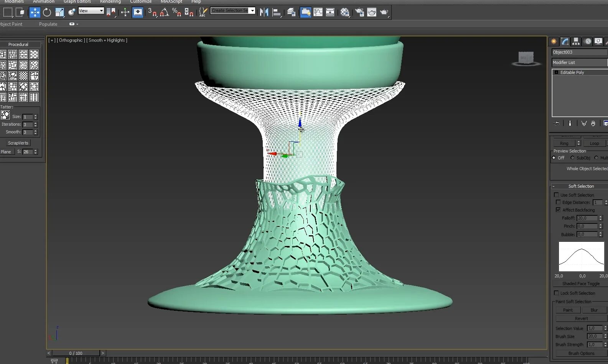Open the Curve Editor

click(318, 12)
